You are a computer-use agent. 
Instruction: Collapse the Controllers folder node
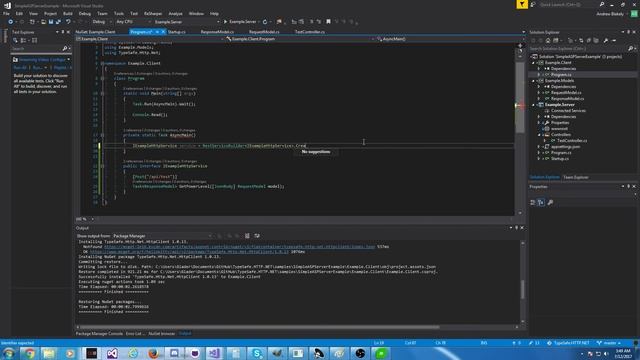point(539,135)
